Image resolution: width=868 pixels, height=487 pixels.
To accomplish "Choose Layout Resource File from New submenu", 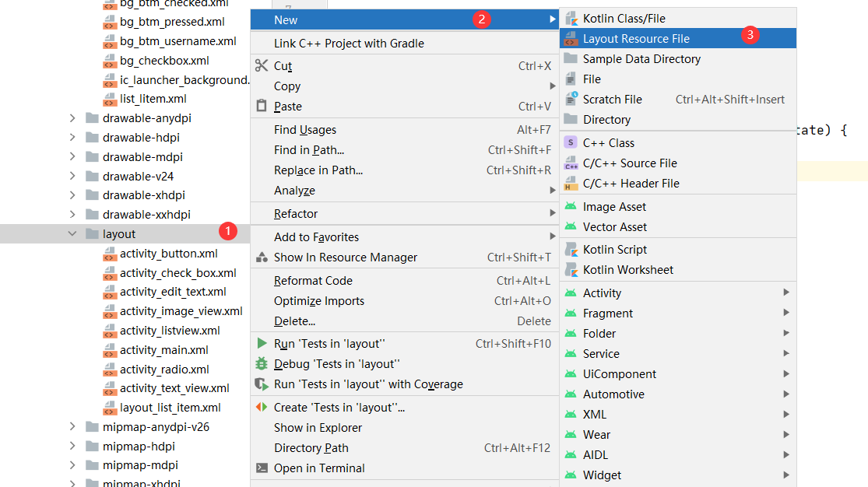I will point(636,39).
